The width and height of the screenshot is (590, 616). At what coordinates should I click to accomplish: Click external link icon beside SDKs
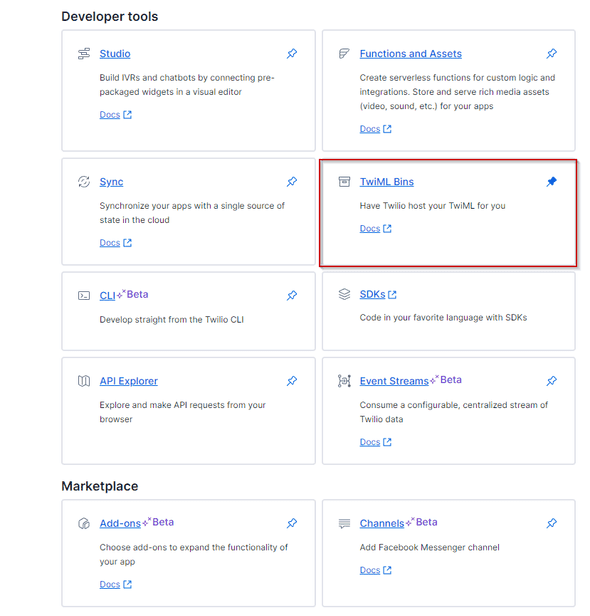[392, 295]
